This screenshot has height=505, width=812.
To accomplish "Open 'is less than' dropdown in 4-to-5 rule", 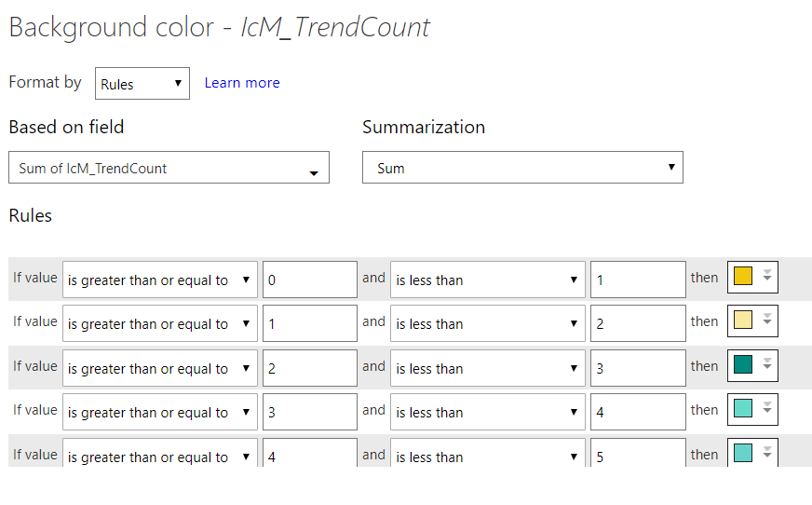I will [x=487, y=453].
